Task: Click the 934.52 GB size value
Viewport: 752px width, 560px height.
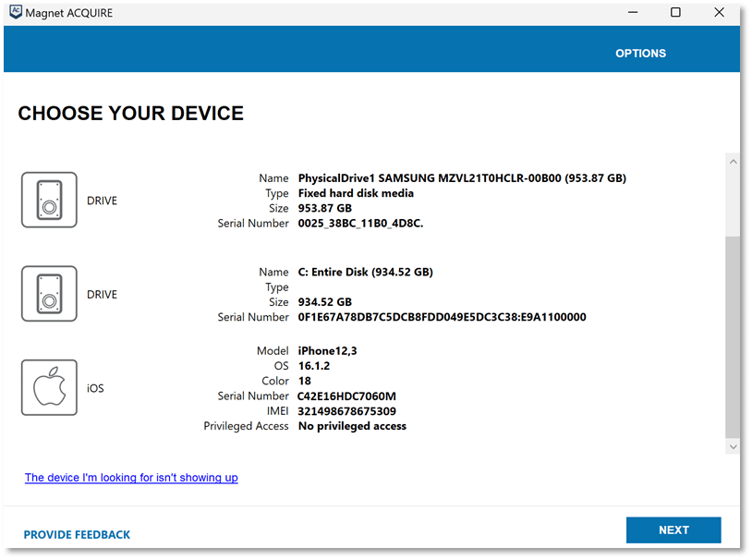Action: click(x=324, y=302)
